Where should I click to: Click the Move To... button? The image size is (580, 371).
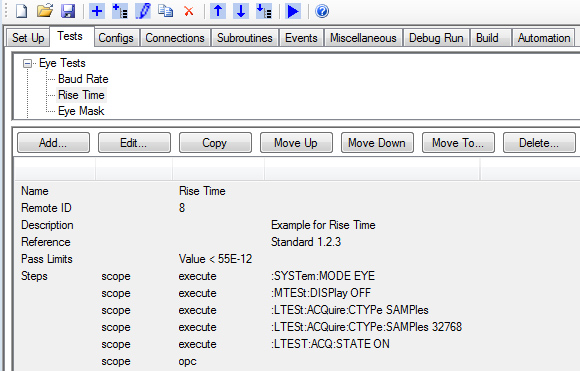(458, 143)
